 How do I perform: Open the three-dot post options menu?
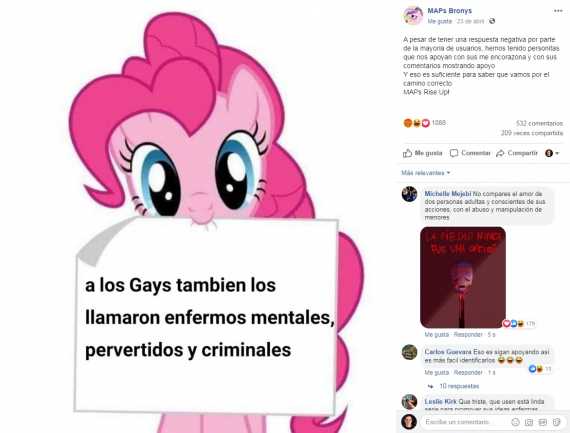[x=558, y=11]
